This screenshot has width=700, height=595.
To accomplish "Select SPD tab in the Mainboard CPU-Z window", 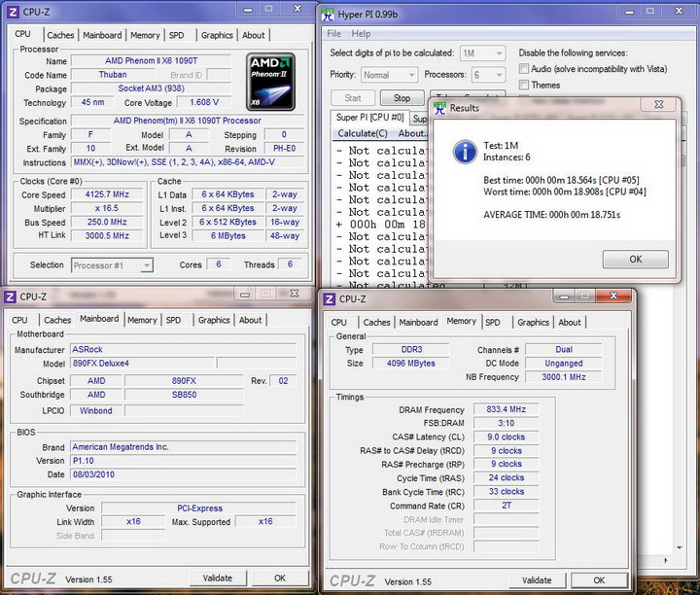I will click(174, 320).
